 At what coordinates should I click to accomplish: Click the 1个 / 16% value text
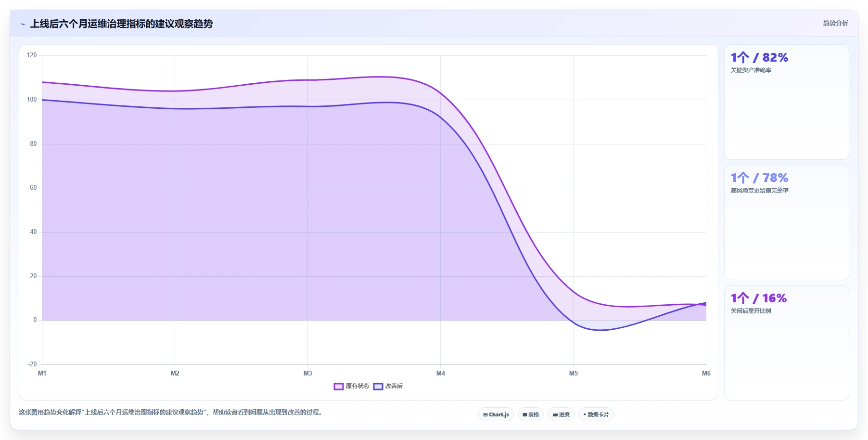click(759, 298)
